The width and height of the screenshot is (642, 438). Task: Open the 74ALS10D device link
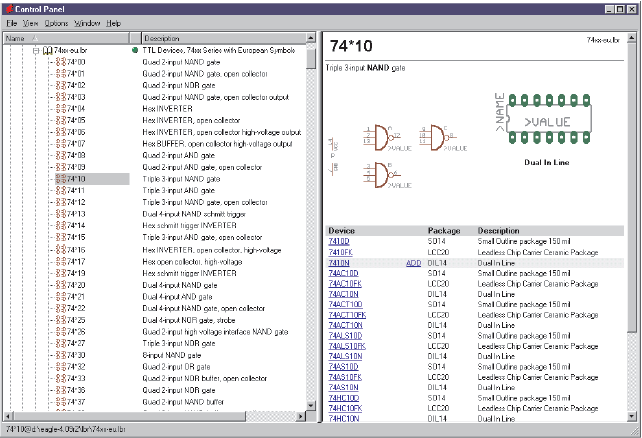(345, 336)
